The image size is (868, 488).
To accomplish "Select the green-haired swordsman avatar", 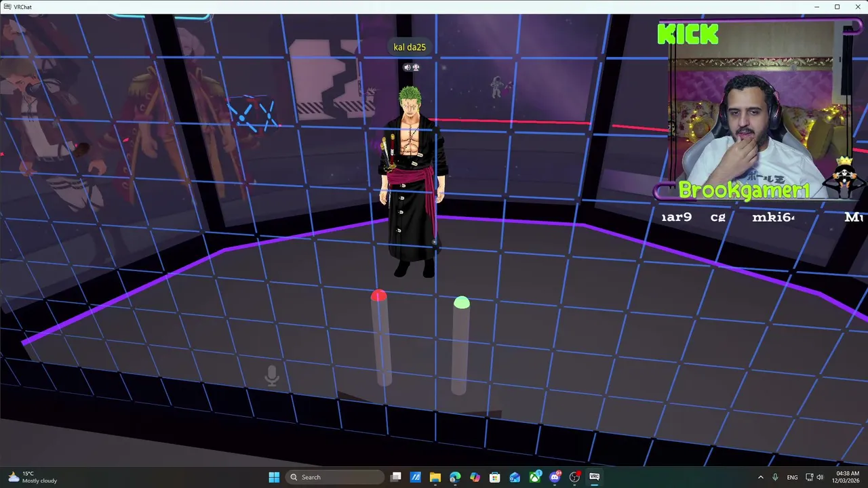I will (412, 182).
